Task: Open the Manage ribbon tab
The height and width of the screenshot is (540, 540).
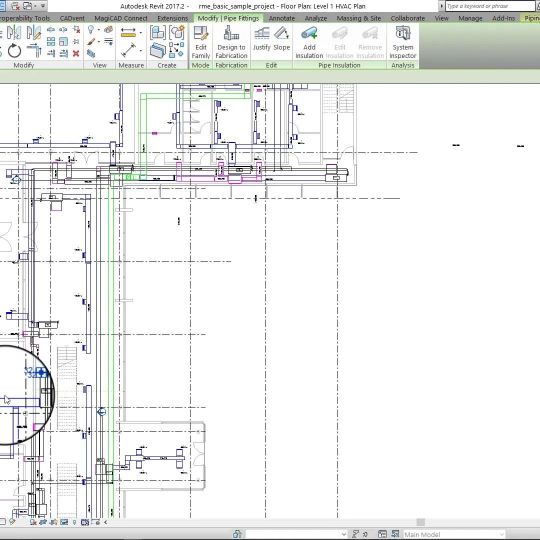Action: pos(470,18)
